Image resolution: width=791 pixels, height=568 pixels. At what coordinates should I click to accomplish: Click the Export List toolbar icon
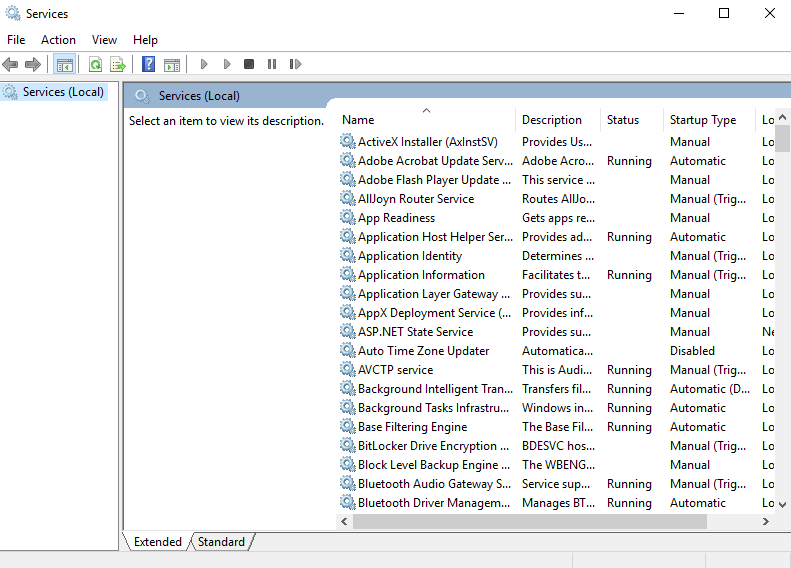click(x=118, y=64)
